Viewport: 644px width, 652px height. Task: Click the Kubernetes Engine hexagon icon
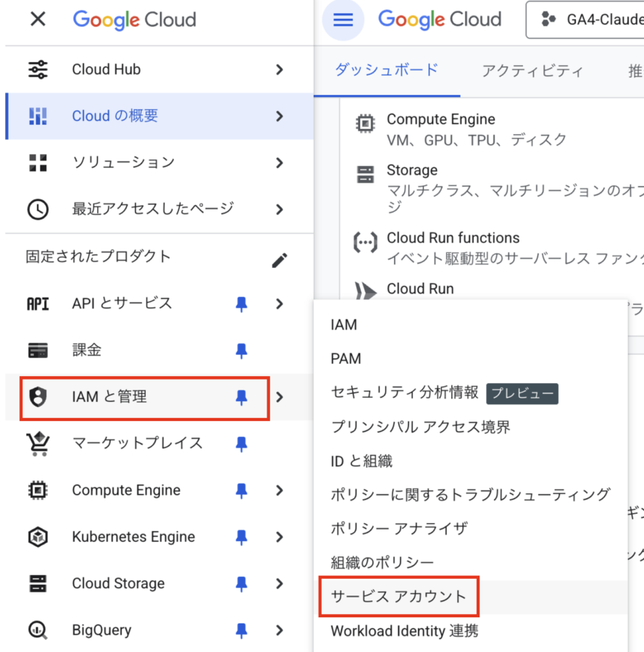coord(38,537)
